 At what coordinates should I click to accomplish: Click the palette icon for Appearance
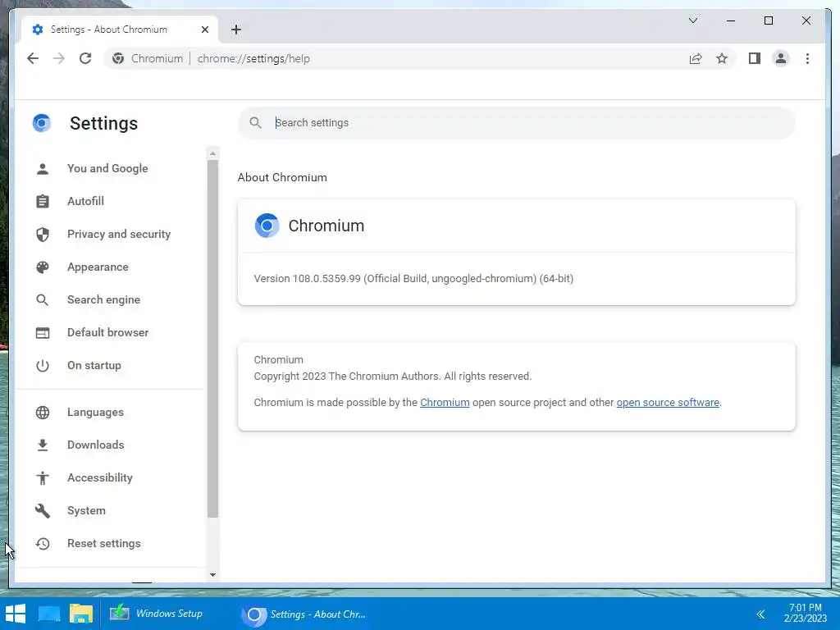coord(43,267)
